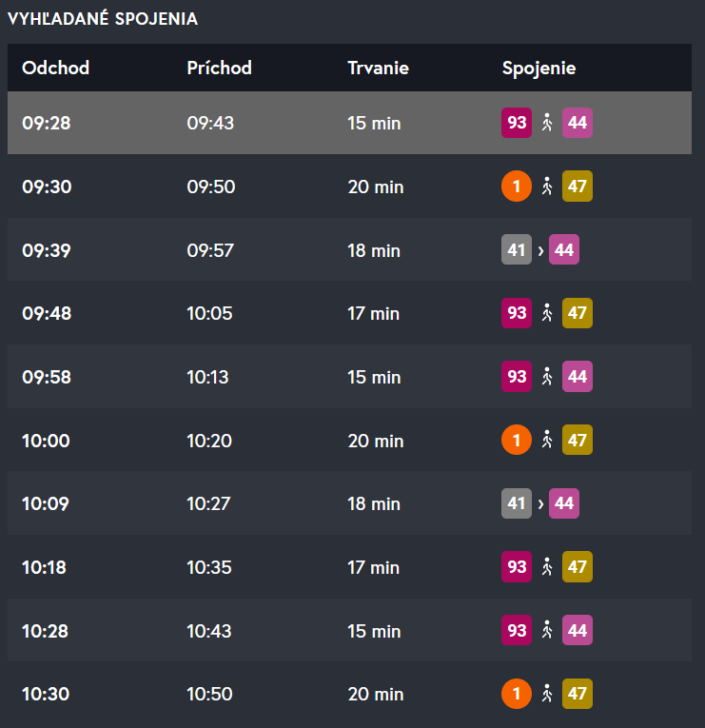The width and height of the screenshot is (705, 728).
Task: Click line 44 badge in 09:58 row
Action: [x=578, y=377]
